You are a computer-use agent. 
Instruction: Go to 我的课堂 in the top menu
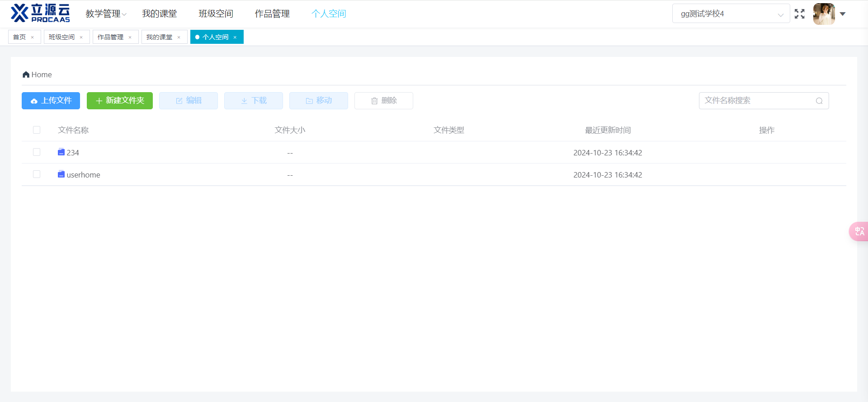159,14
